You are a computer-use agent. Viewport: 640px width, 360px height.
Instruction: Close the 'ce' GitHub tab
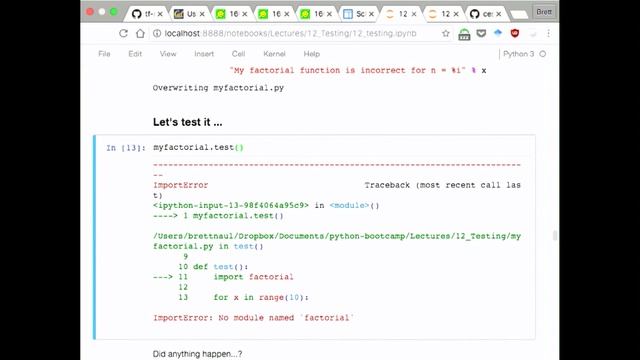click(x=498, y=14)
